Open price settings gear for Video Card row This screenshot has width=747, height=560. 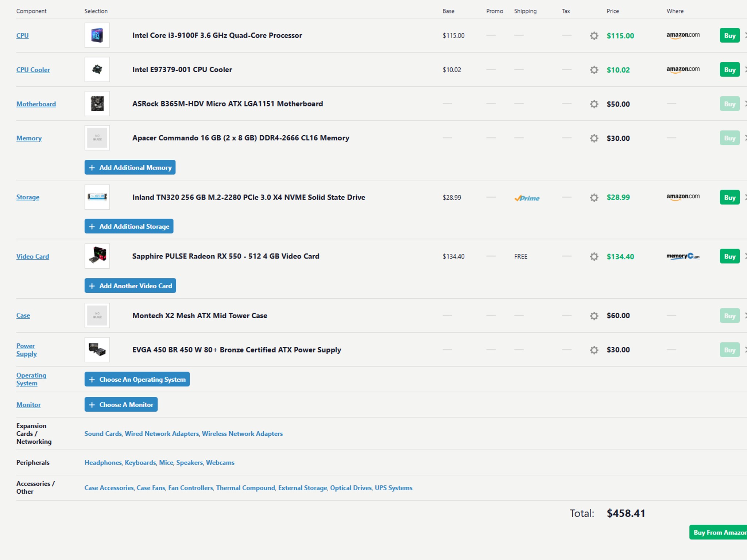click(x=594, y=256)
